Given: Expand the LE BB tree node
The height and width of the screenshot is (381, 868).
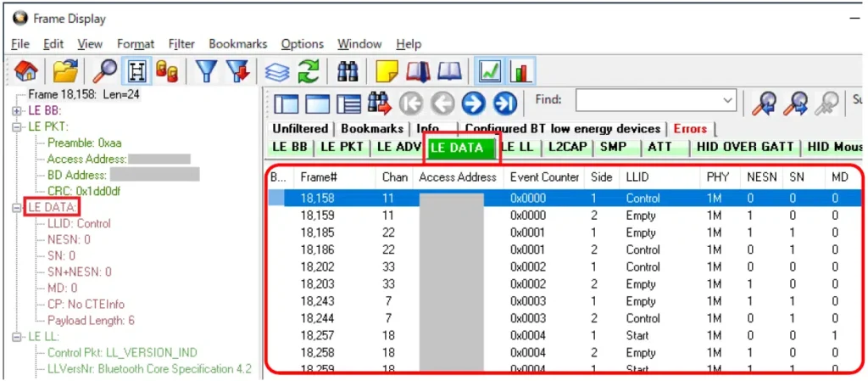Looking at the screenshot, I should pos(17,110).
